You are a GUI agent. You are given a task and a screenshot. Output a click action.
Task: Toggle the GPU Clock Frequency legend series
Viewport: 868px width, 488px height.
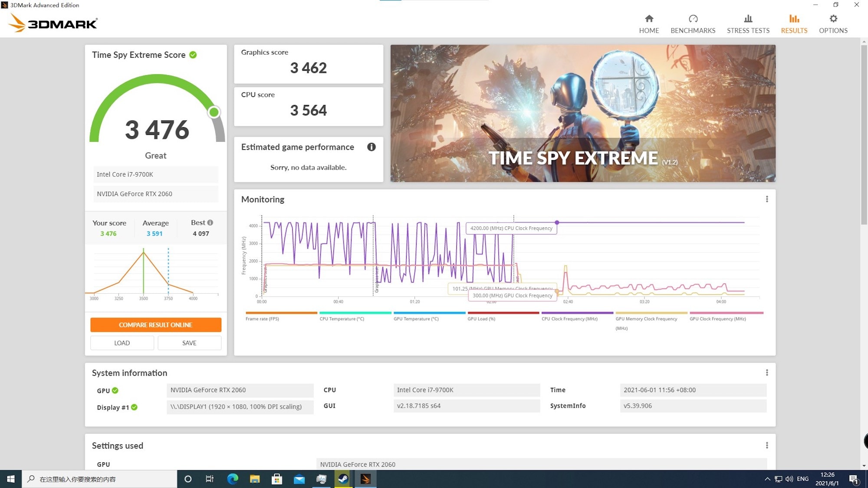(x=726, y=316)
